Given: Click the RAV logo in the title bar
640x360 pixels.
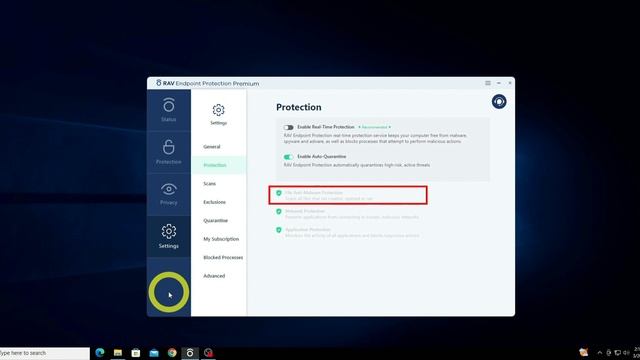Looking at the screenshot, I should coord(159,83).
